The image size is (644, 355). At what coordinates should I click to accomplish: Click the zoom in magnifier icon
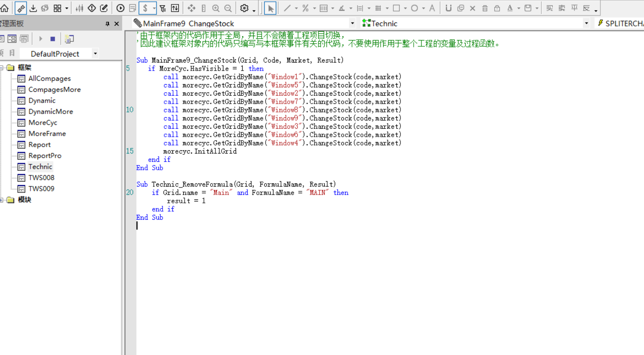(x=216, y=8)
